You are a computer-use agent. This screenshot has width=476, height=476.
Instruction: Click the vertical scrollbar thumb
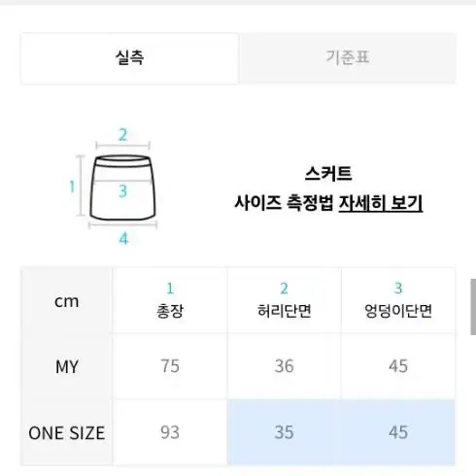[x=473, y=307]
